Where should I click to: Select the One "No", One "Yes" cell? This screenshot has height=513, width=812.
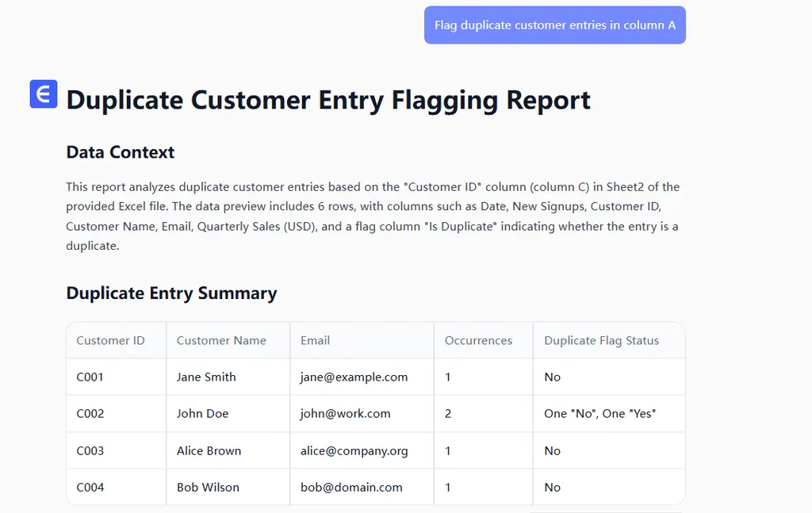[x=599, y=413]
